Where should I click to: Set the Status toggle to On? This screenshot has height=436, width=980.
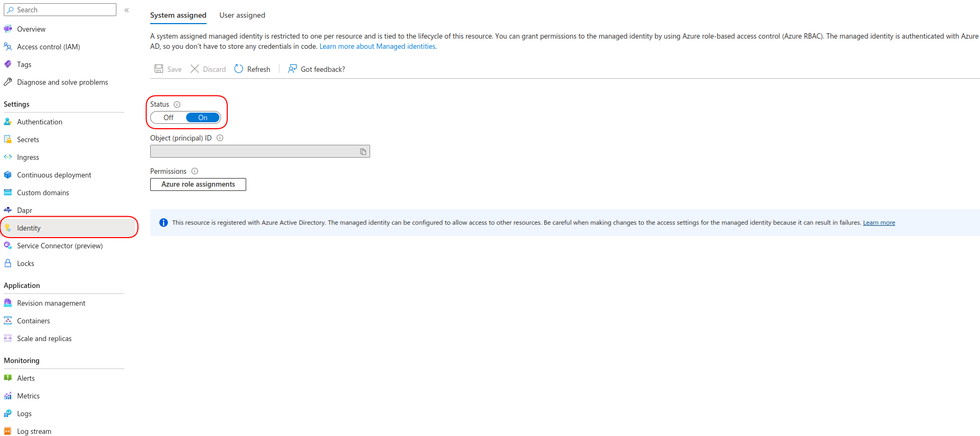(203, 117)
